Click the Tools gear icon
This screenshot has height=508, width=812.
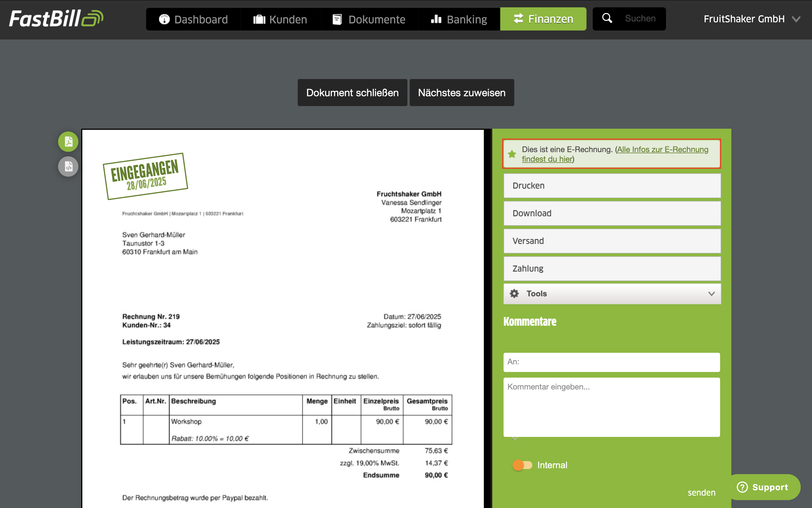click(514, 294)
